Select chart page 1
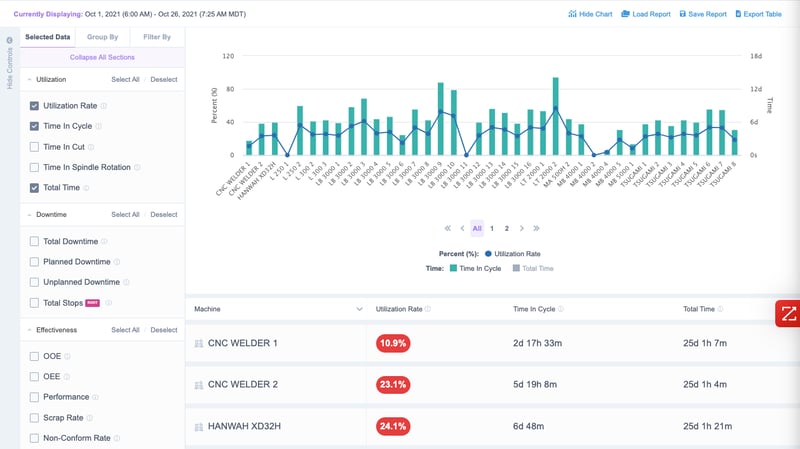The height and width of the screenshot is (449, 800). tap(492, 229)
